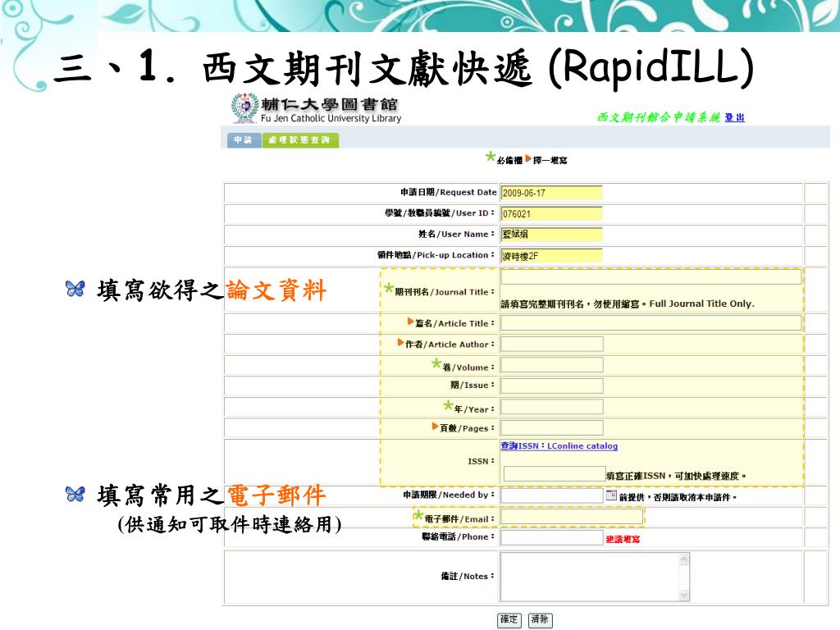Click the Phone input field
Image resolution: width=840 pixels, height=630 pixels.
coord(552,537)
